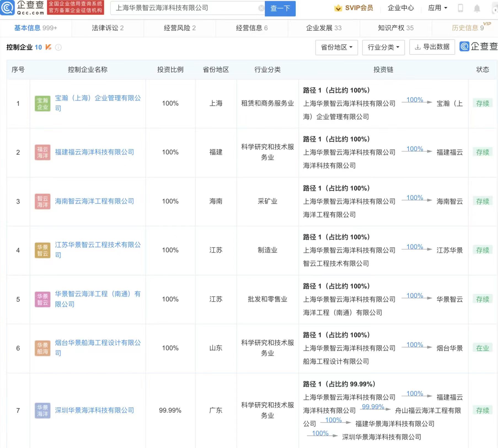
Task: Click the VIP badge next to 控制企业
Action: [48, 47]
